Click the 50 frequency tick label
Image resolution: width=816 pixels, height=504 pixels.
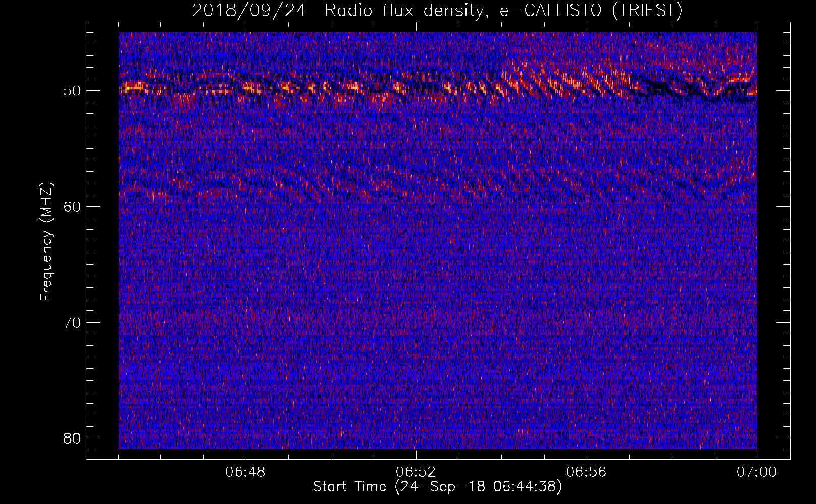click(73, 91)
